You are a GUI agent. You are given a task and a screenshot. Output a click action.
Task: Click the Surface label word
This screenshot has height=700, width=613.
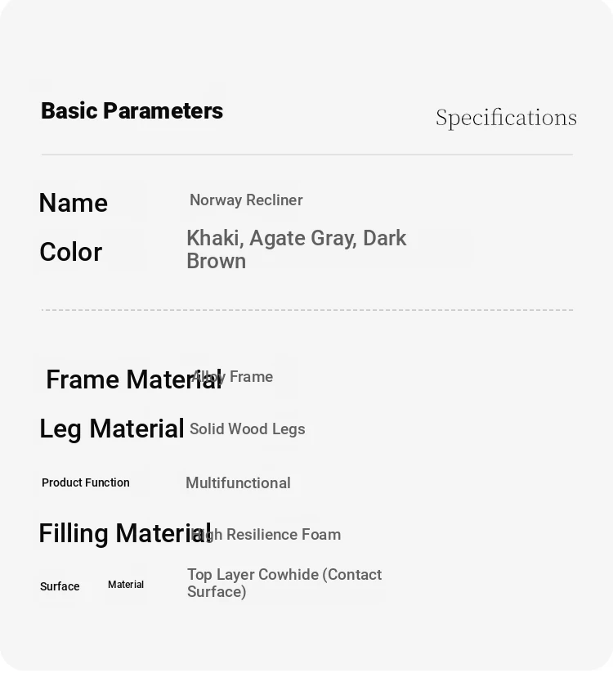pyautogui.click(x=60, y=586)
